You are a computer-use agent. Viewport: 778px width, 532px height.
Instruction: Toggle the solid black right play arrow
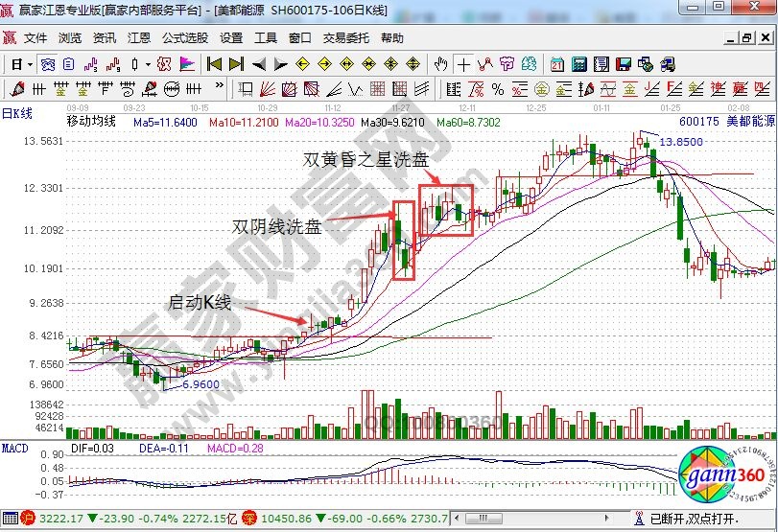[280, 64]
